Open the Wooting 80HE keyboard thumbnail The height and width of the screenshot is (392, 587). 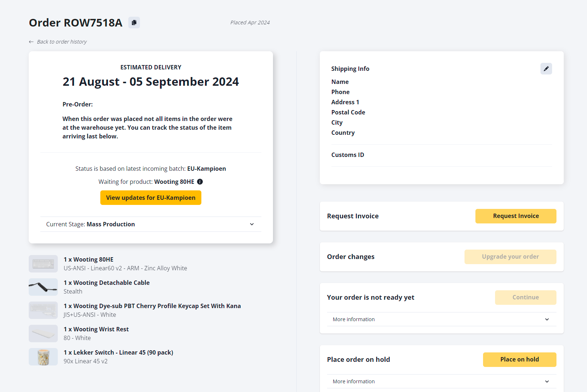(43, 264)
